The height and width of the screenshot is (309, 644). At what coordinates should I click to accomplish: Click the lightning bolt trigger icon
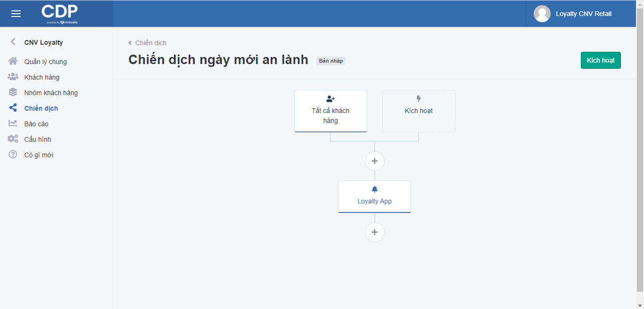[x=419, y=99]
